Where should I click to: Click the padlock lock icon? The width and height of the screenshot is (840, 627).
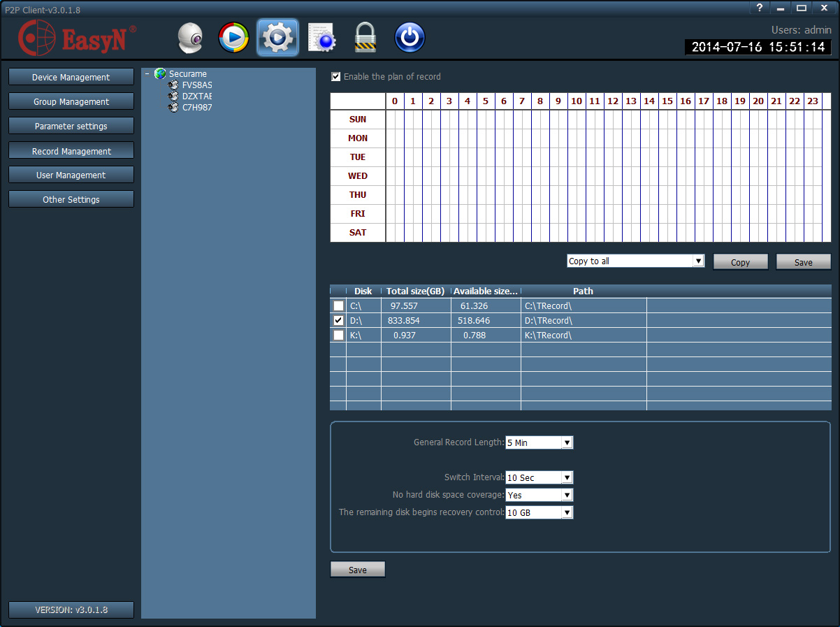click(x=365, y=38)
